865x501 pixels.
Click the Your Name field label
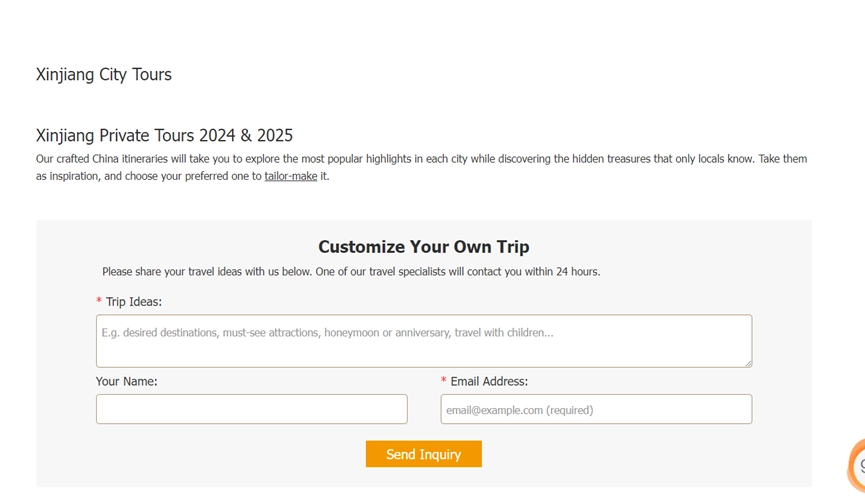click(x=126, y=381)
